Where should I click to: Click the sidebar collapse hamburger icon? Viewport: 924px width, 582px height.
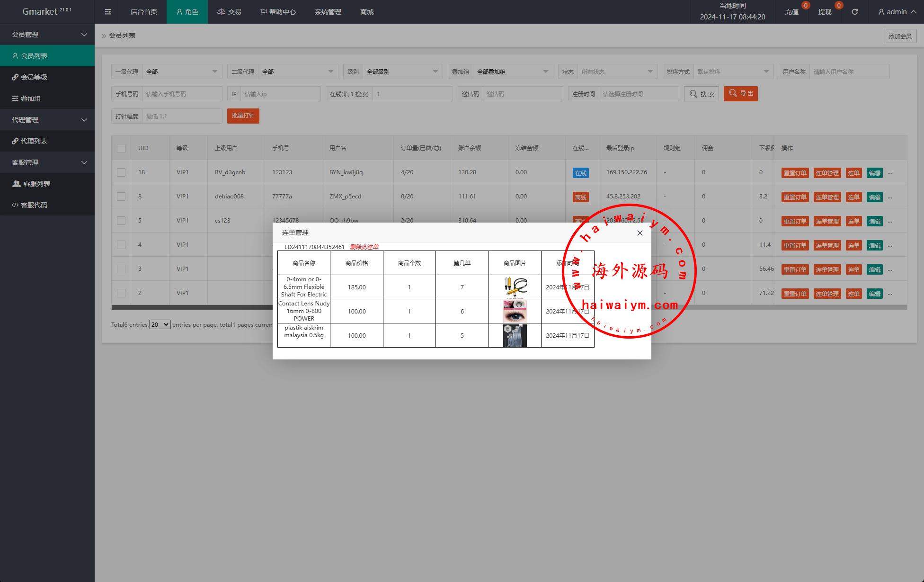tap(108, 12)
